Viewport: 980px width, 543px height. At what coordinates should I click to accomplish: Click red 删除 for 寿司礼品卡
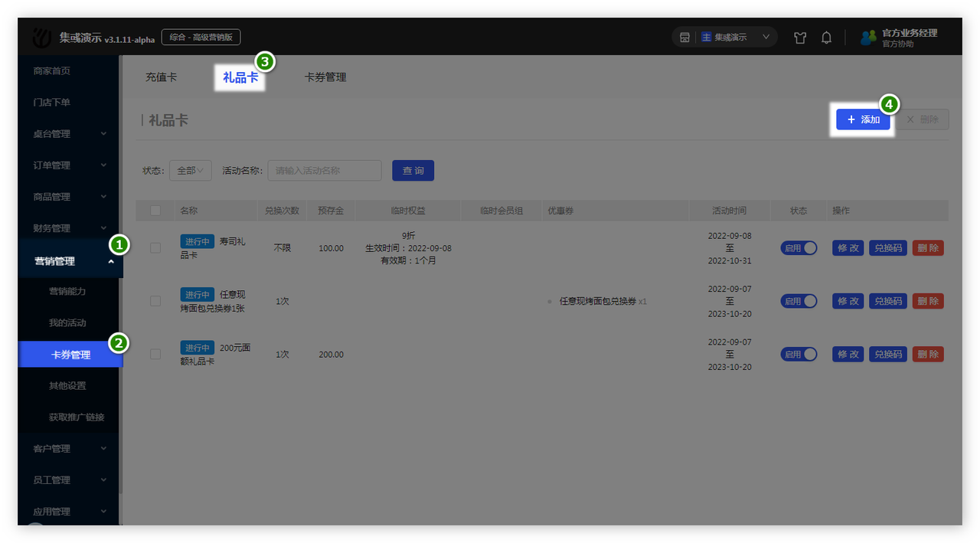(x=928, y=248)
